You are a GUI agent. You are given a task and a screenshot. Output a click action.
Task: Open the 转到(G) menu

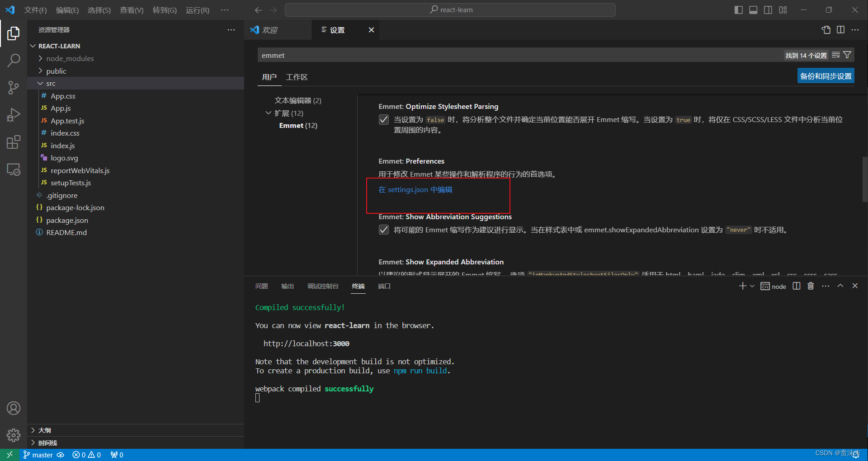point(165,10)
